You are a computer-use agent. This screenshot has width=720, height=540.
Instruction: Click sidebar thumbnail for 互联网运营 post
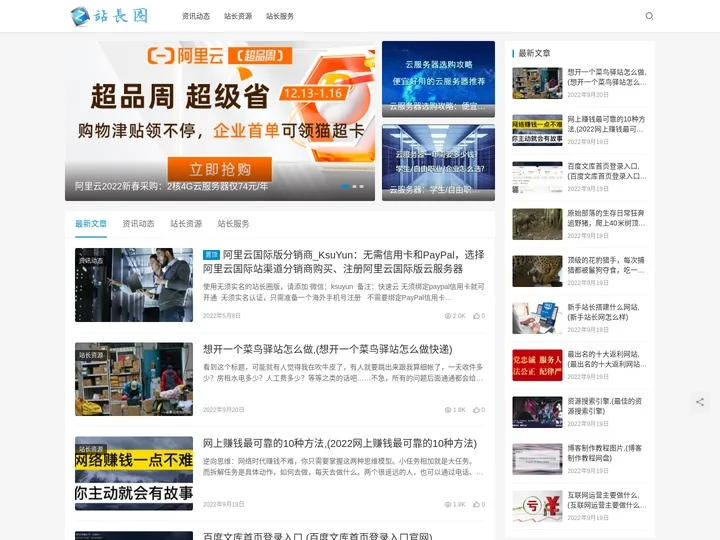point(537,506)
